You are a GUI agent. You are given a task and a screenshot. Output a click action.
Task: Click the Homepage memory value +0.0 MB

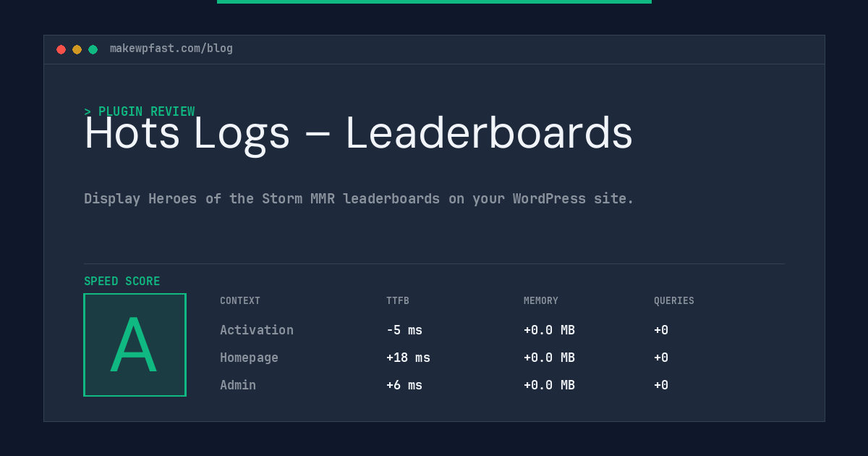point(549,358)
